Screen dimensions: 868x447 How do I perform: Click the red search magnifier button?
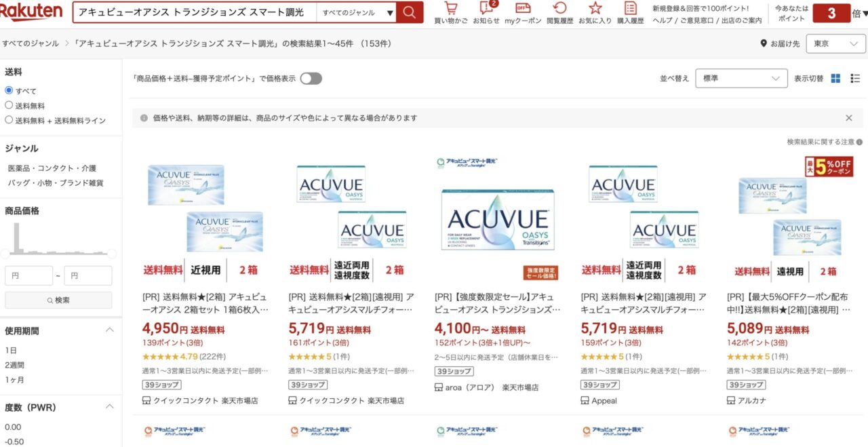[410, 12]
